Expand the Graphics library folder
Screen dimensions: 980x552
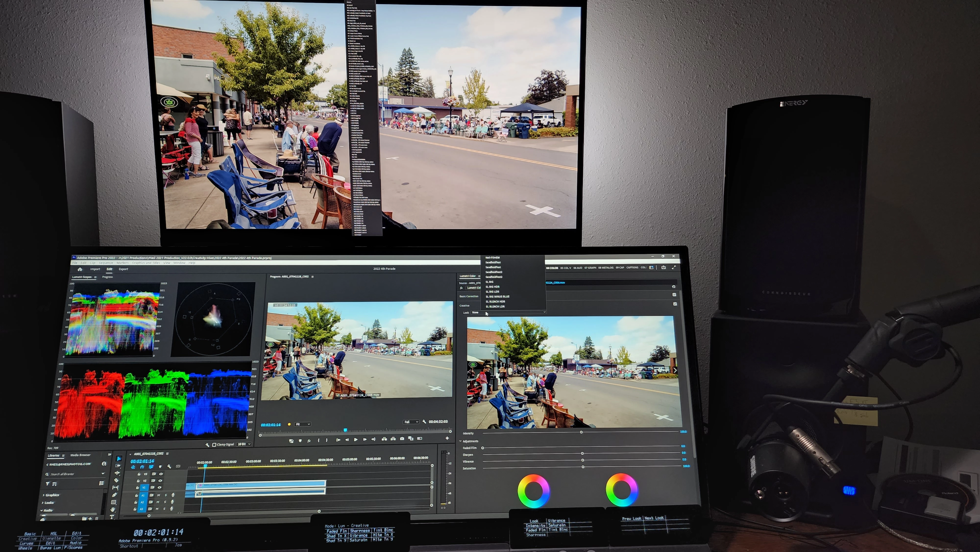[43, 495]
